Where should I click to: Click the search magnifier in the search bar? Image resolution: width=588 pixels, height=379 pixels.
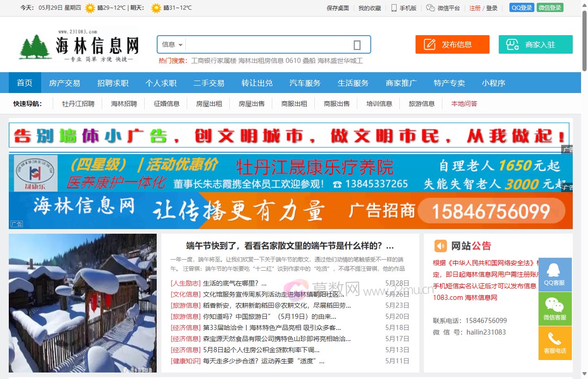(x=356, y=44)
